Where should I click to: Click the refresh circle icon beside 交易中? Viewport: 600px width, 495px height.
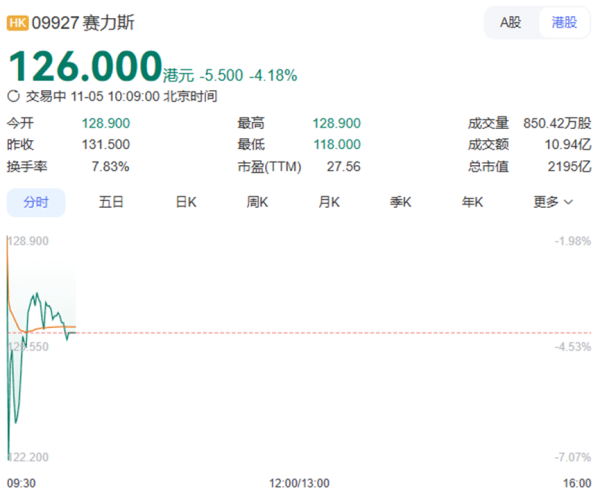(x=13, y=96)
